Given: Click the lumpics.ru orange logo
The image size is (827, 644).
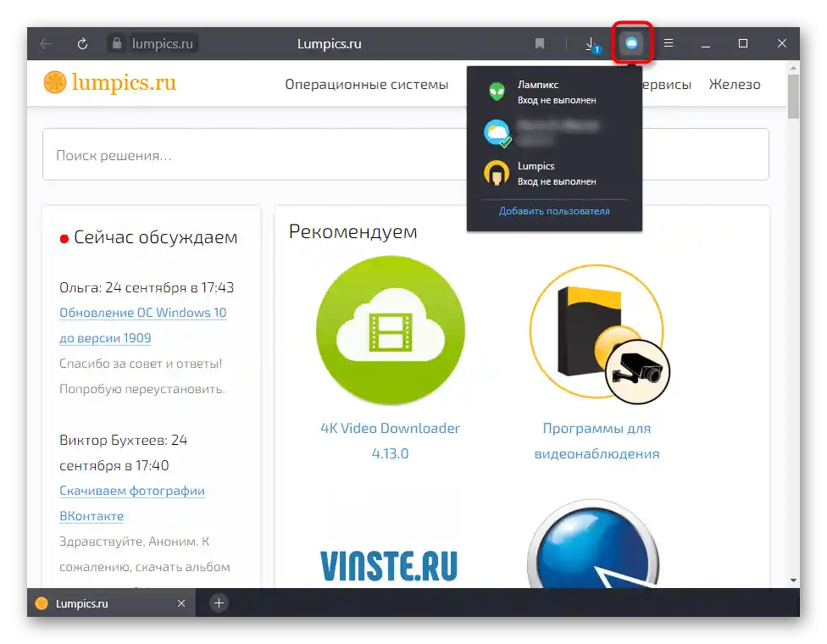Looking at the screenshot, I should coord(109,83).
